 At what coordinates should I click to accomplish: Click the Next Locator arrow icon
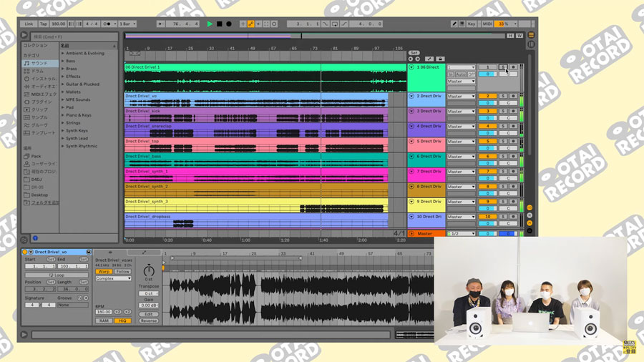(x=417, y=59)
